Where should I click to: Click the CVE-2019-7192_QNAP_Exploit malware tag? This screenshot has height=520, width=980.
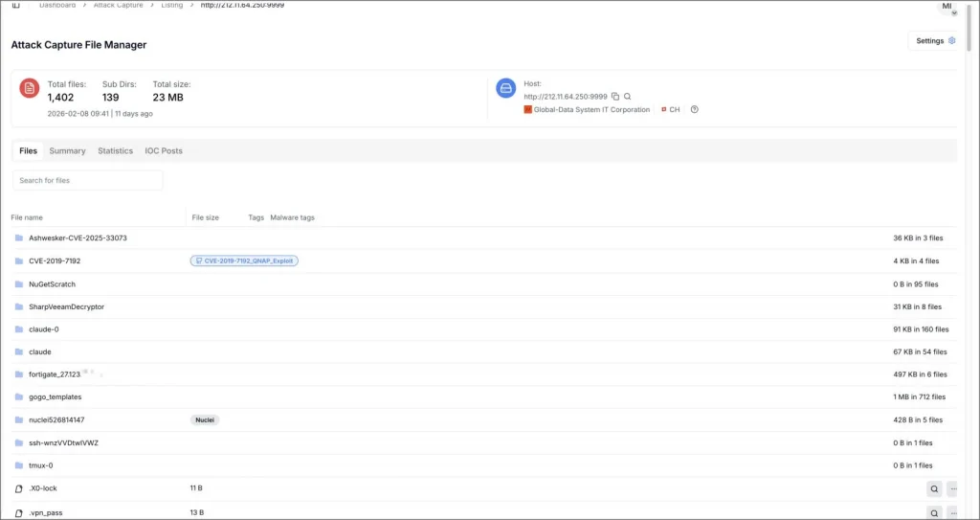[x=244, y=260]
